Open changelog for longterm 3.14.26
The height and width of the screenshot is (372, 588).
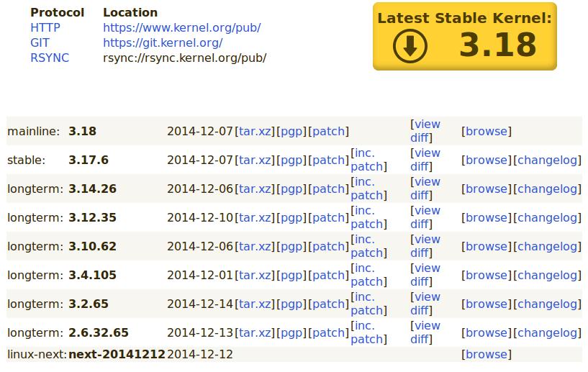(548, 189)
